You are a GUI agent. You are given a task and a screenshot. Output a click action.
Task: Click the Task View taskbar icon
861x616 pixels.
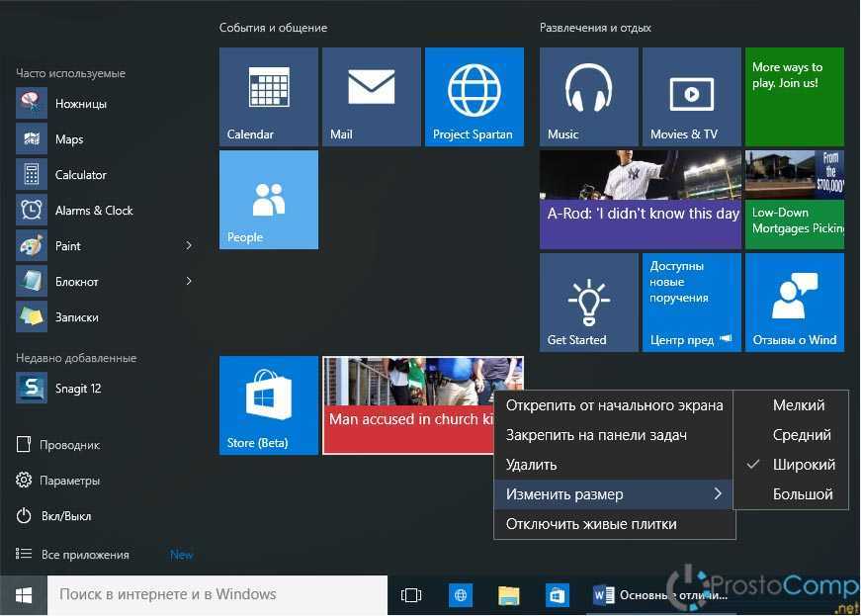tap(411, 595)
